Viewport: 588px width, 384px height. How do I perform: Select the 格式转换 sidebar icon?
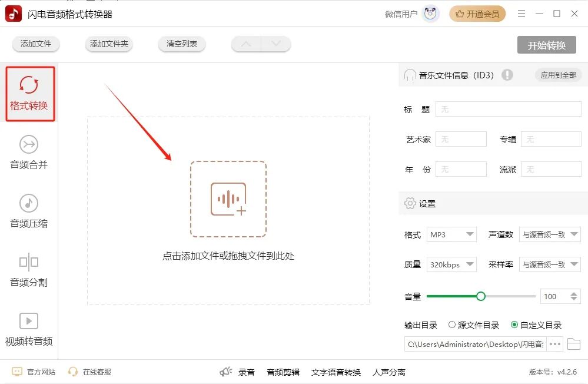29,85
